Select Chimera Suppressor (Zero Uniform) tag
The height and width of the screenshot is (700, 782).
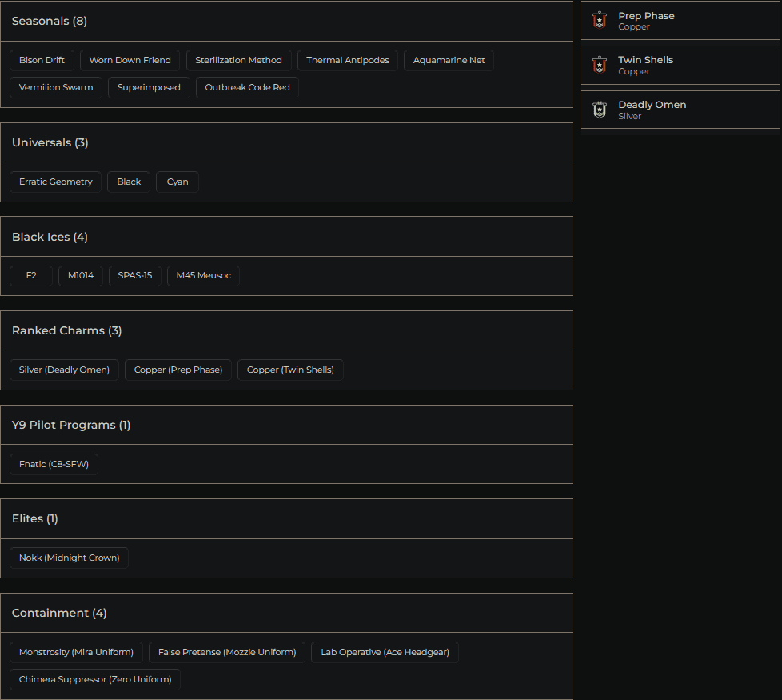pos(95,679)
